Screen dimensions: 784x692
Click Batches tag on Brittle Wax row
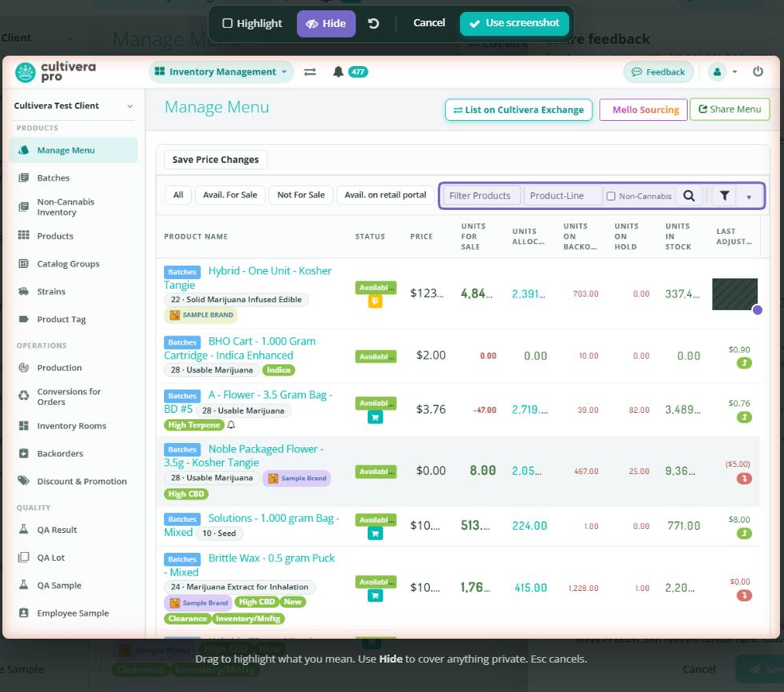tap(182, 559)
